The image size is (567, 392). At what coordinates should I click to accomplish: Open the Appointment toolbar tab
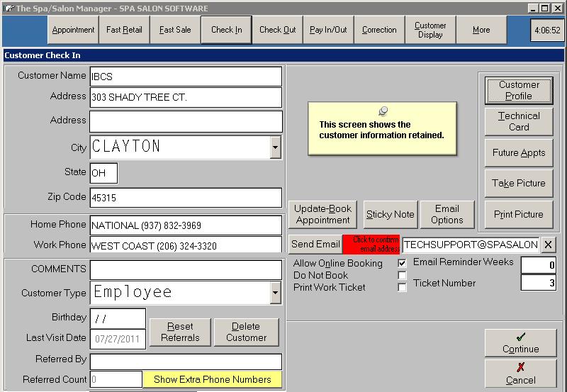73,30
